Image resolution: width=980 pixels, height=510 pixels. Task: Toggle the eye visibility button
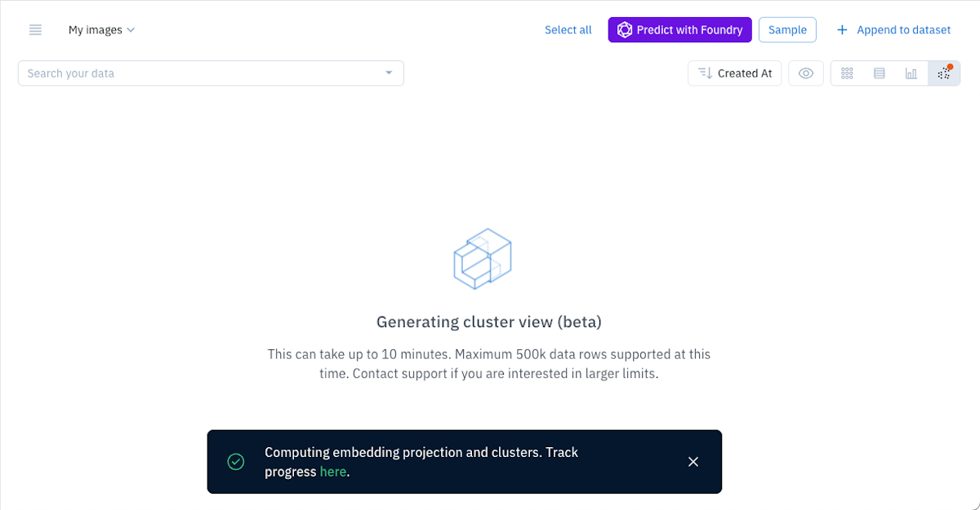click(x=806, y=73)
